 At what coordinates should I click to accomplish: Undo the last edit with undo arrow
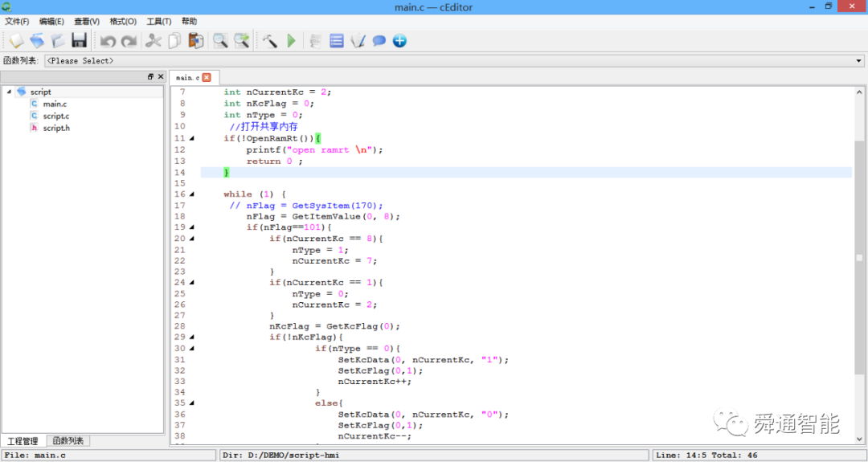(108, 41)
